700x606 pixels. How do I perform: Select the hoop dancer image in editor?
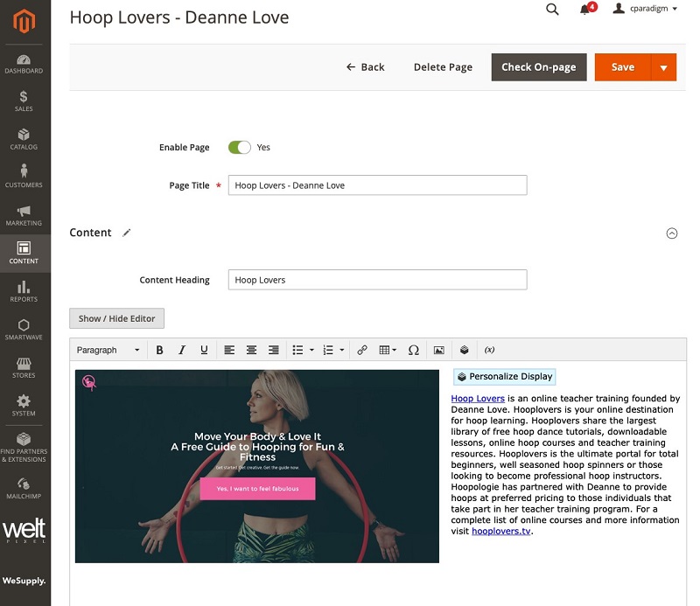point(257,466)
